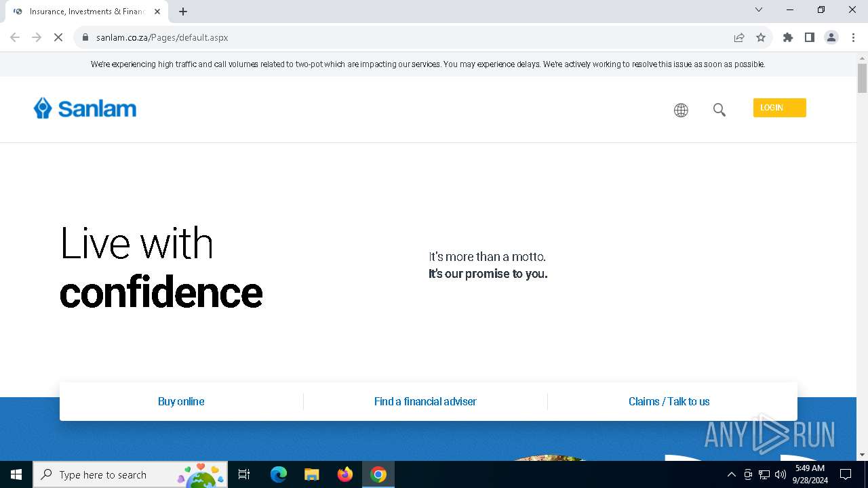The image size is (868, 488).
Task: Launch Firefox from taskbar
Action: pos(345,474)
